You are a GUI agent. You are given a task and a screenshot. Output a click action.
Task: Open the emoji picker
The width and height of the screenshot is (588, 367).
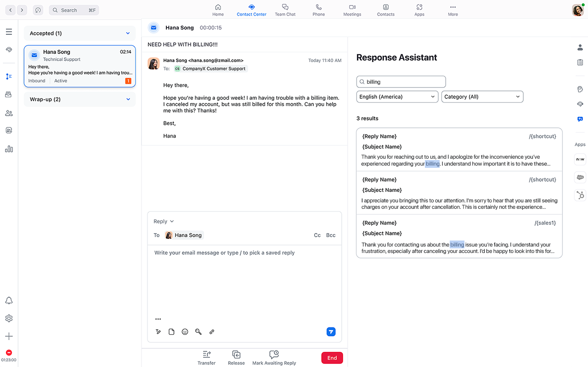pos(185,332)
